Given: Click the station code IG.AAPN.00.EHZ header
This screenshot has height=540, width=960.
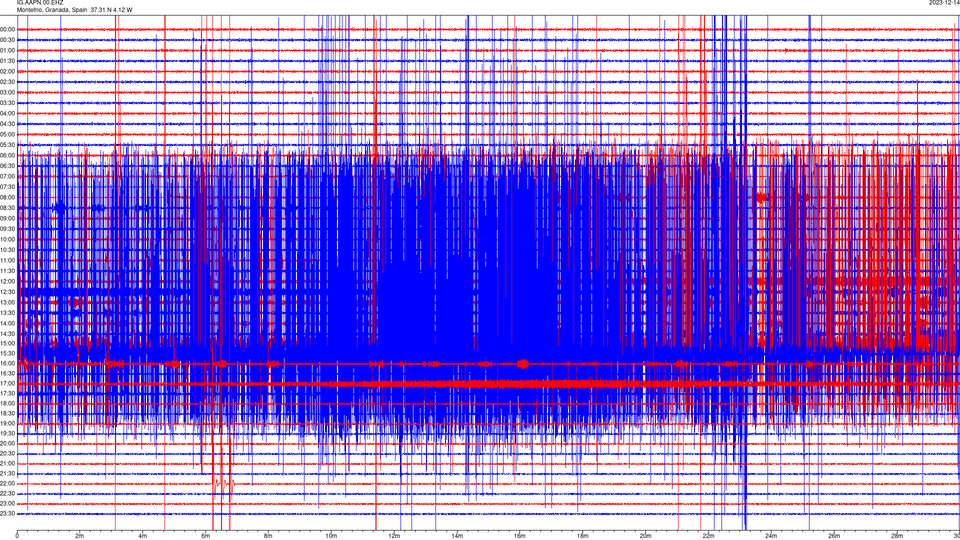Looking at the screenshot, I should 40,3.
